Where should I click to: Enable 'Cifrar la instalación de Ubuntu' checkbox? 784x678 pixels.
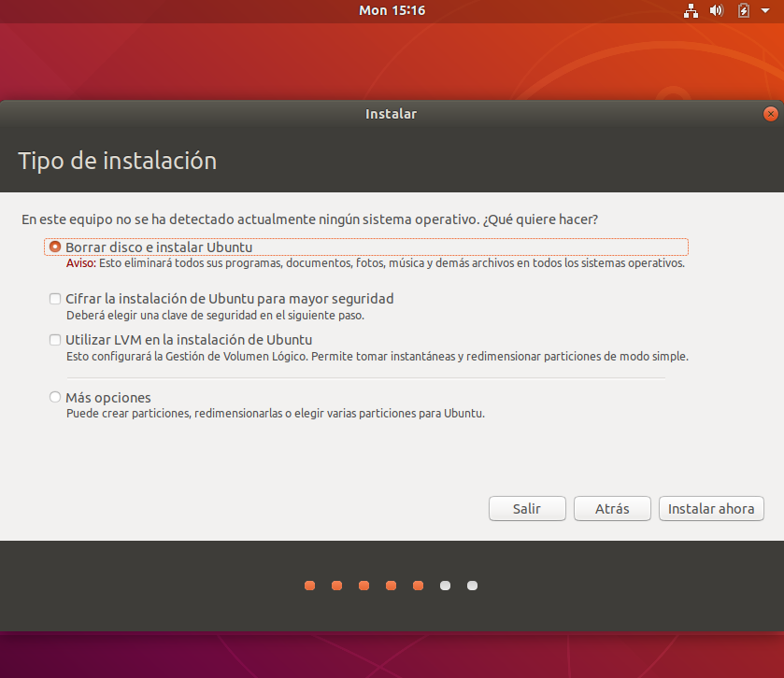[55, 299]
